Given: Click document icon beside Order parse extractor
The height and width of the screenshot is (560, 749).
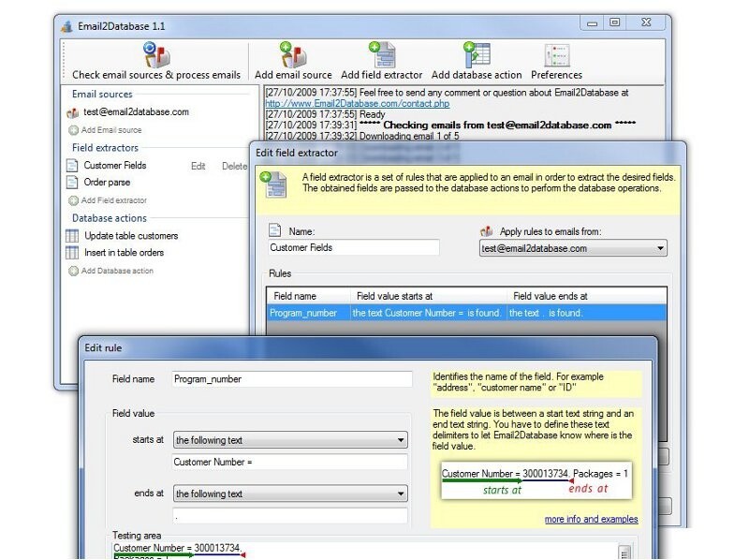Looking at the screenshot, I should (x=72, y=182).
